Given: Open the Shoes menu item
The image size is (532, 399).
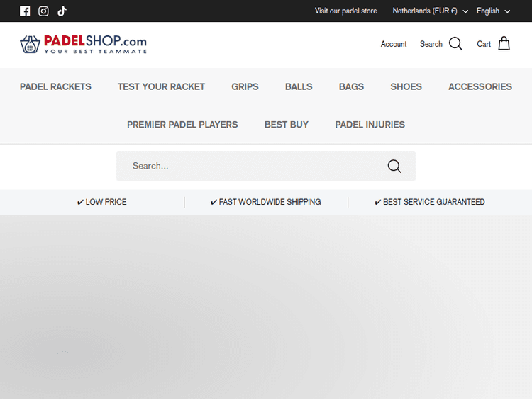Looking at the screenshot, I should coord(406,86).
